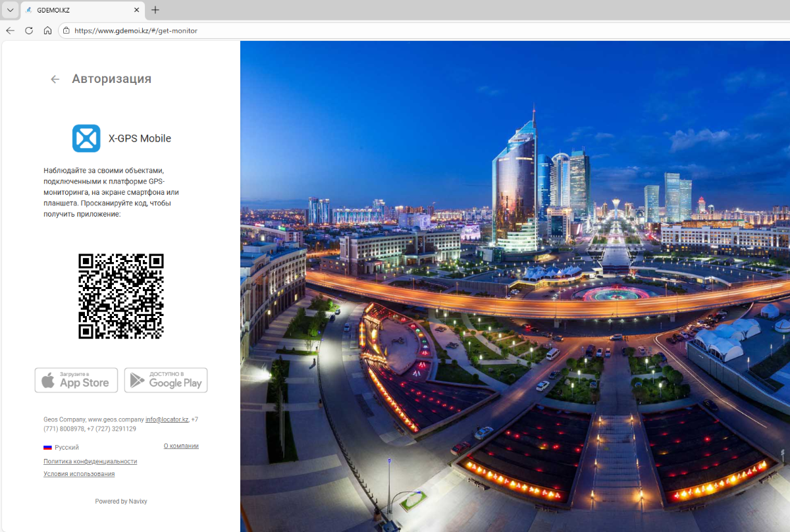The width and height of the screenshot is (790, 532).
Task: Open the Google Play download badge
Action: click(x=166, y=381)
